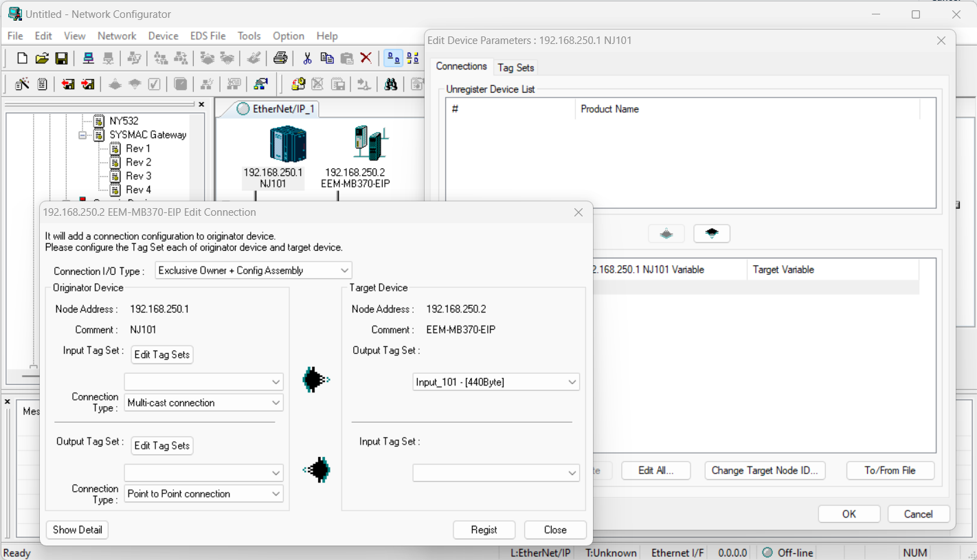
Task: Click the Regist button
Action: [x=484, y=530]
